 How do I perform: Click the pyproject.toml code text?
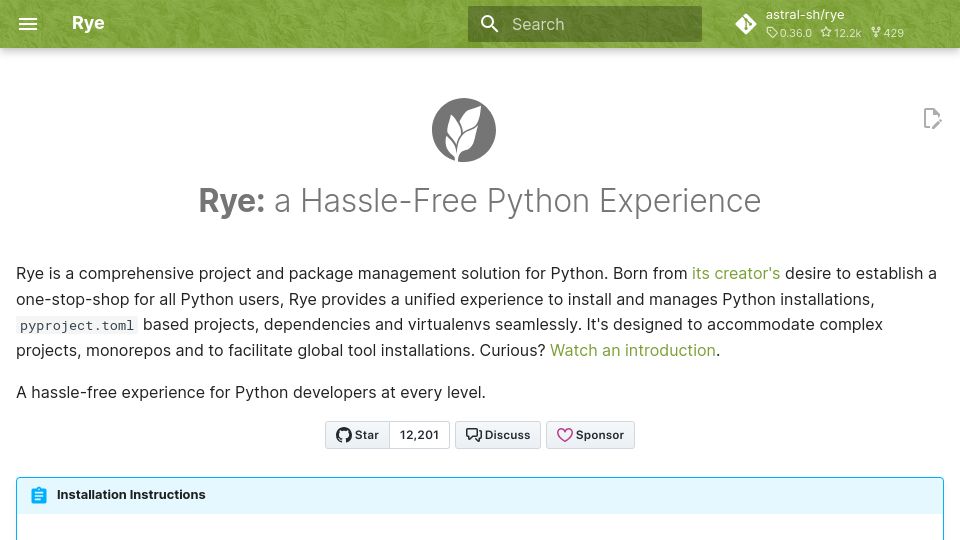(x=77, y=325)
